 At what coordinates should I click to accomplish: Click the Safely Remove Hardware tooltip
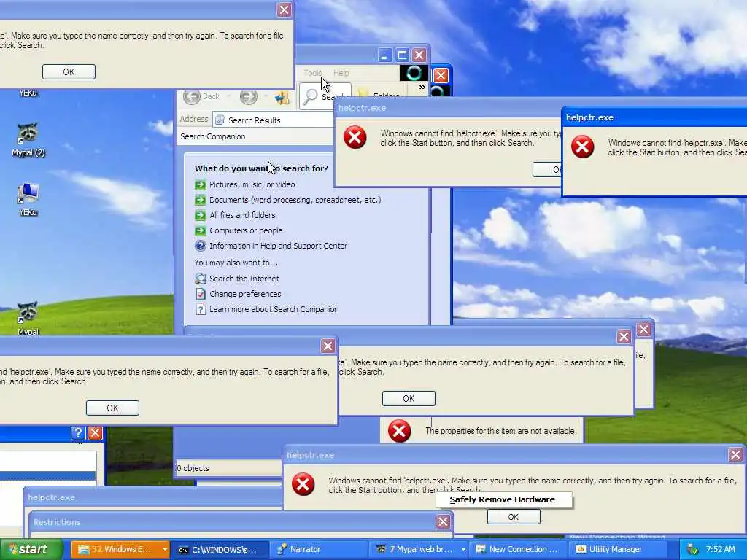tap(503, 499)
